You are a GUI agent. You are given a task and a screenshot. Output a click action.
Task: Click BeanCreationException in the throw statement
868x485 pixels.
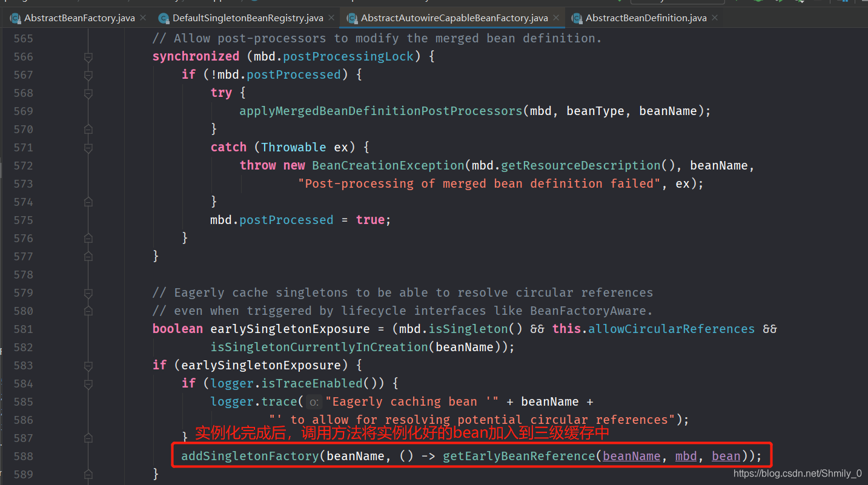(388, 165)
